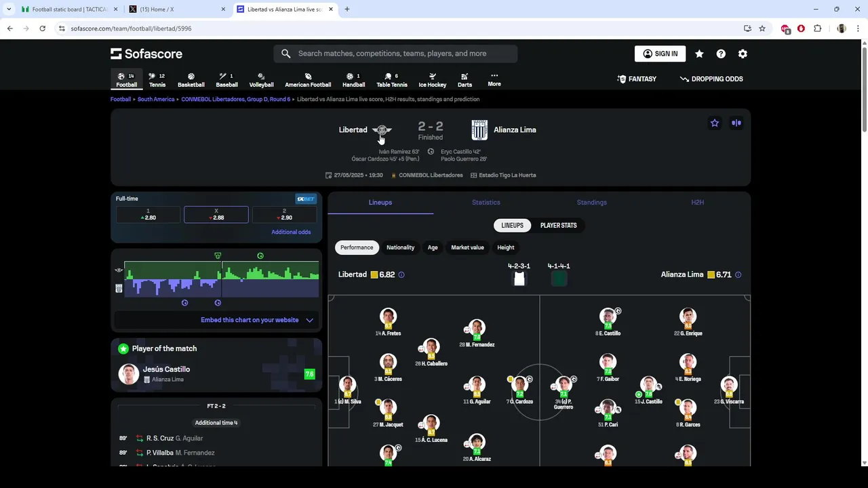Open the American Football category
868x488 pixels.
308,80
